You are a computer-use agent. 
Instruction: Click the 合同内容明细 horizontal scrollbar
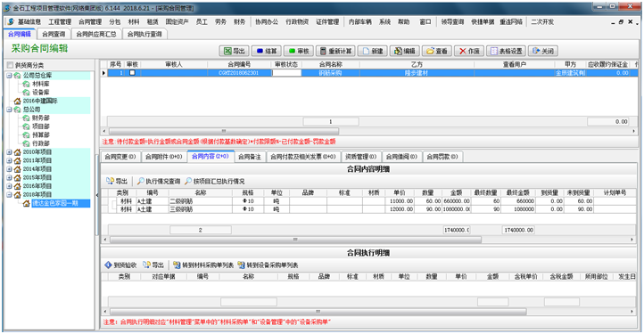[x=296, y=240]
